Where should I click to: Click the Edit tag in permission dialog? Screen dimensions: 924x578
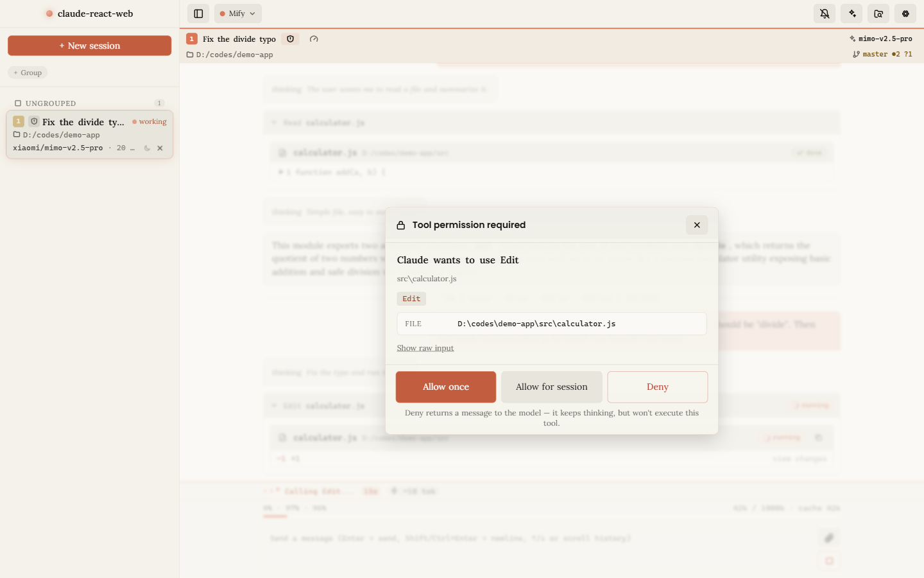pyautogui.click(x=411, y=299)
